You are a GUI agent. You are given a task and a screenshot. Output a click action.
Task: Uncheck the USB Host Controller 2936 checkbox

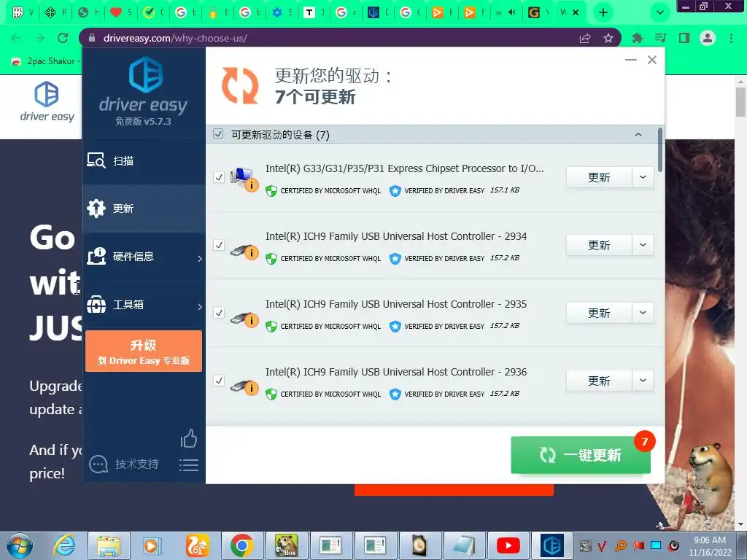(219, 381)
